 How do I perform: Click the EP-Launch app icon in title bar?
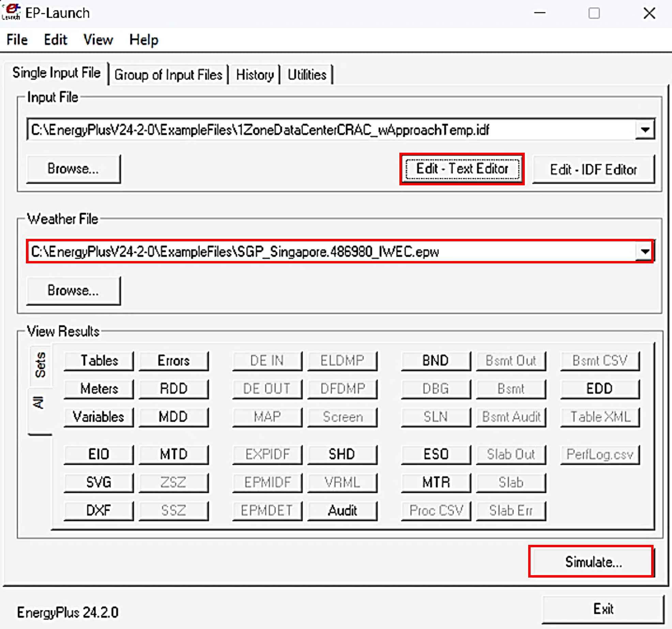(11, 13)
